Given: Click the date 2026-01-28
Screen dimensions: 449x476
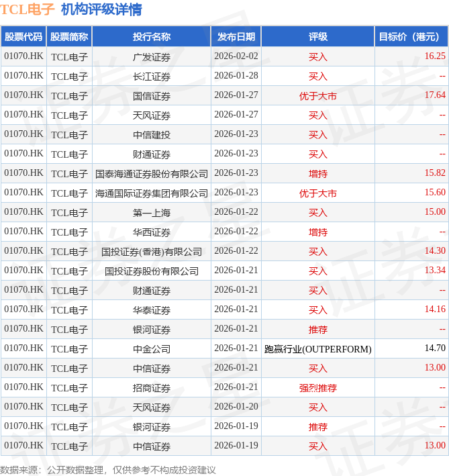Looking at the screenshot, I should (x=236, y=76).
